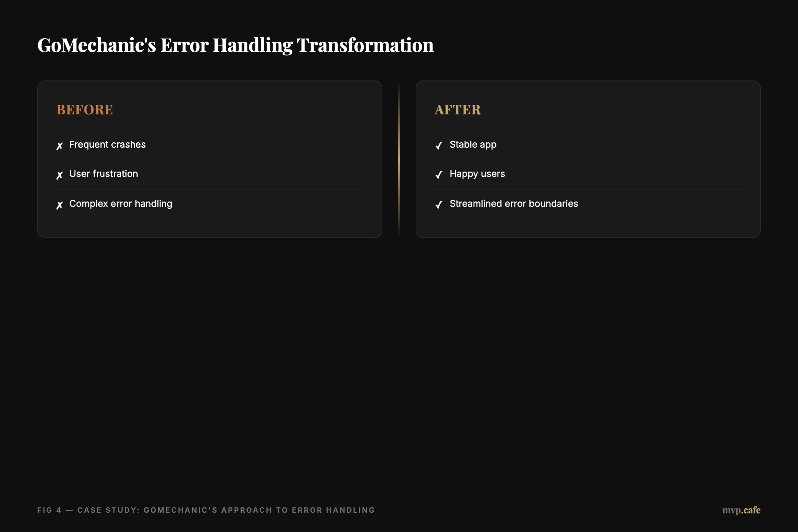
Task: Click the checkmark beside Happy users
Action: tap(439, 175)
